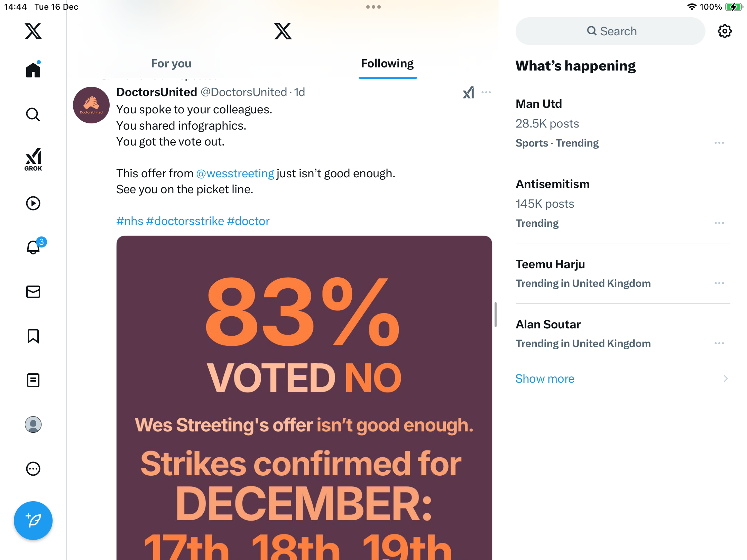
Task: Open the Home feed icon
Action: coord(33,70)
